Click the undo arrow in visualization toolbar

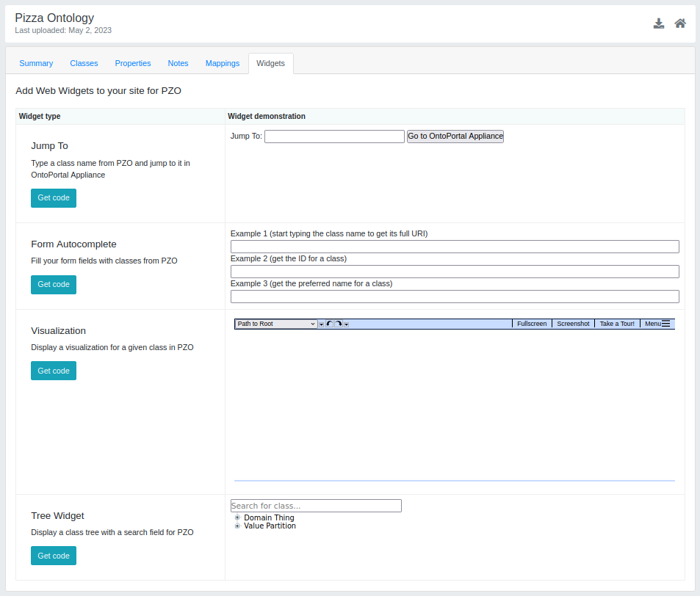coord(329,323)
